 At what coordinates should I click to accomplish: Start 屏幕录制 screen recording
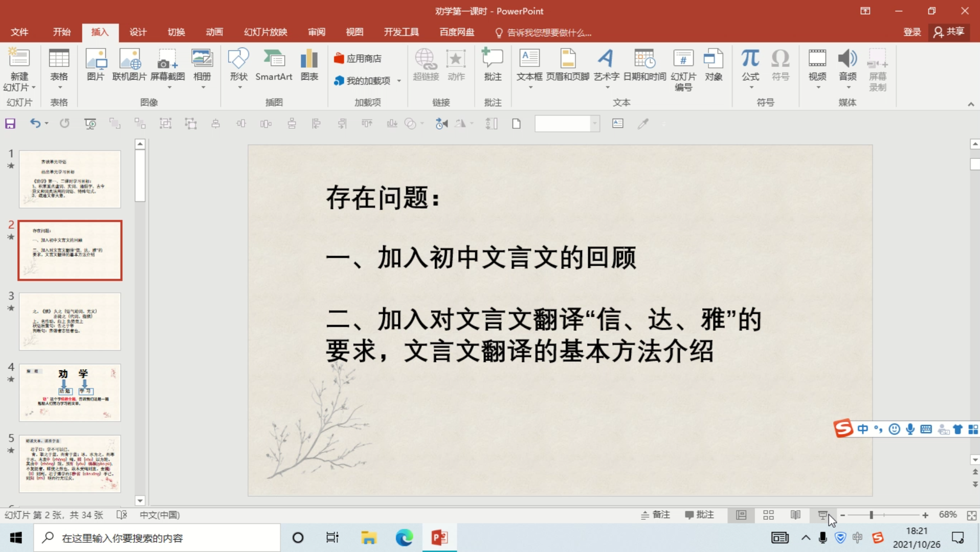(878, 72)
